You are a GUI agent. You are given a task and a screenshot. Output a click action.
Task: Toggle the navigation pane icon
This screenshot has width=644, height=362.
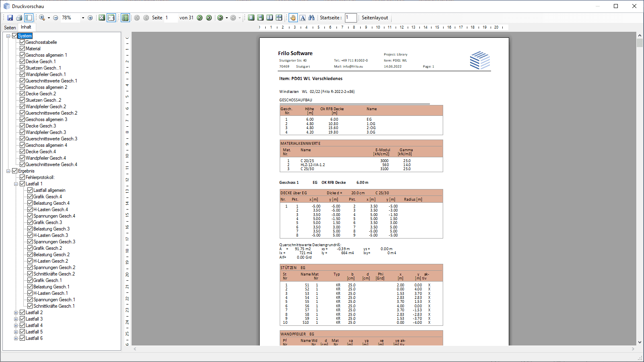point(29,18)
